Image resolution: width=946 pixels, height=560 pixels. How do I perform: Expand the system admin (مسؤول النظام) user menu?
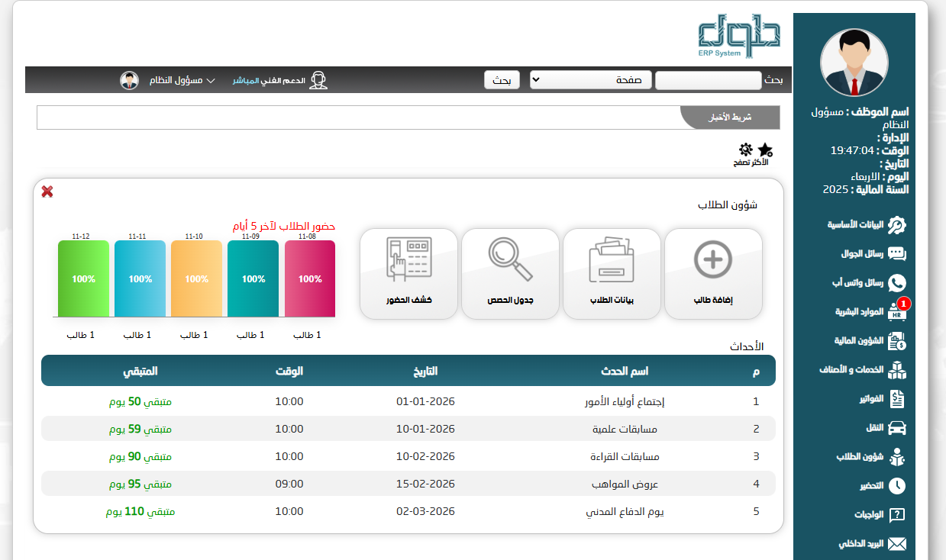click(x=183, y=80)
